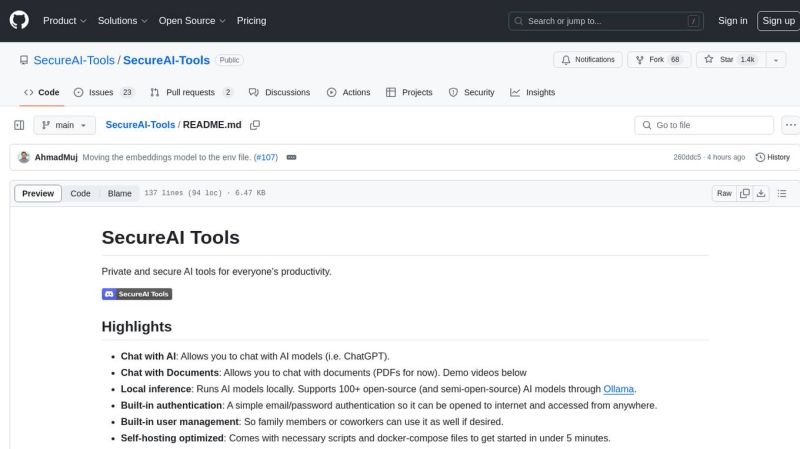The height and width of the screenshot is (449, 800).
Task: Switch to the Pull requests tab
Action: point(191,92)
